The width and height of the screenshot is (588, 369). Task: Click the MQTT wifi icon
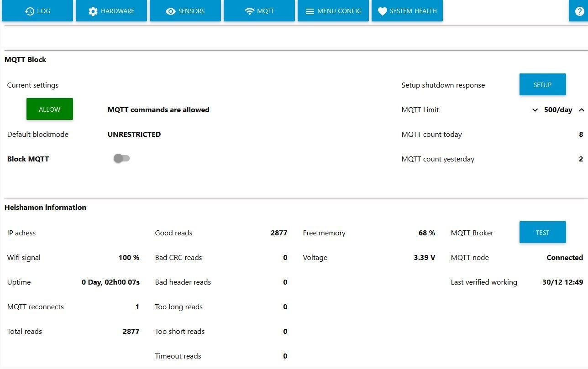coord(250,11)
